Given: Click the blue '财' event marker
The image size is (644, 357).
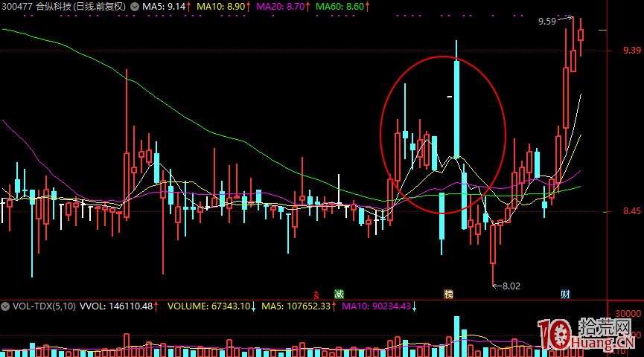Looking at the screenshot, I should tap(565, 295).
